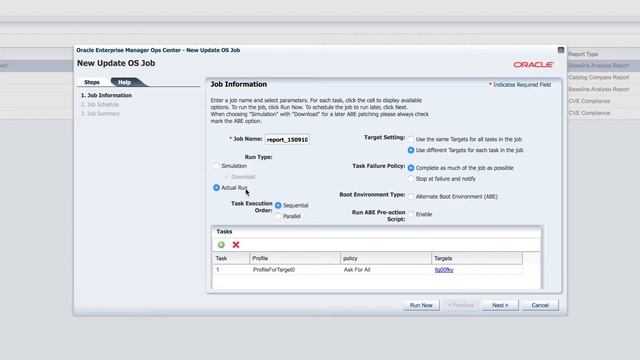Screen dimensions: 640x360
Task: Click the dialog window control icon beside the title
Action: click(x=561, y=50)
